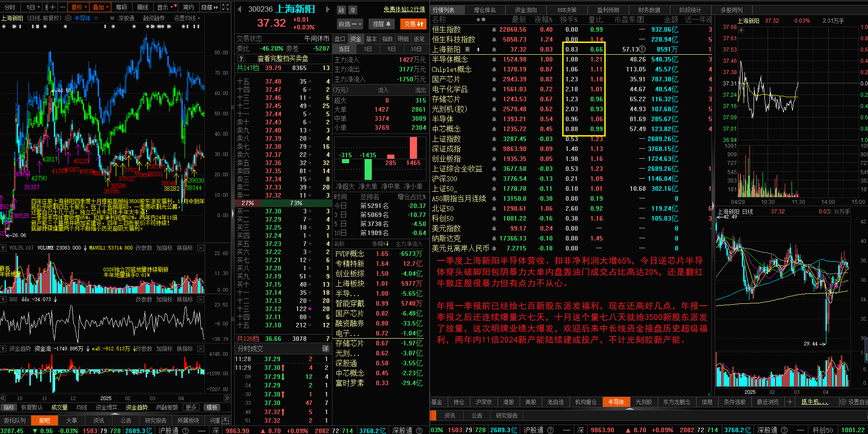Click the 模板 template button
The height and width of the screenshot is (434, 868).
pos(212,407)
